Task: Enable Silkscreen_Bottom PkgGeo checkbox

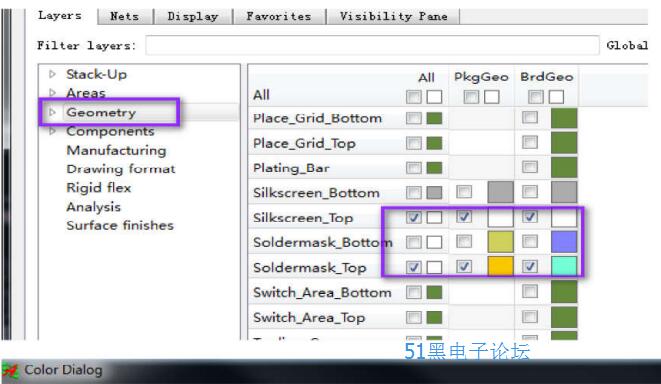Action: 464,192
